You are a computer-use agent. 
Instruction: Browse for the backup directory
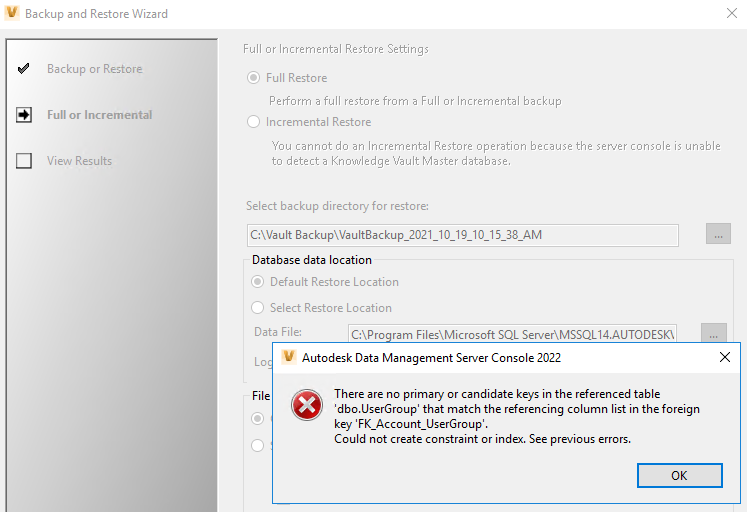[x=718, y=234]
